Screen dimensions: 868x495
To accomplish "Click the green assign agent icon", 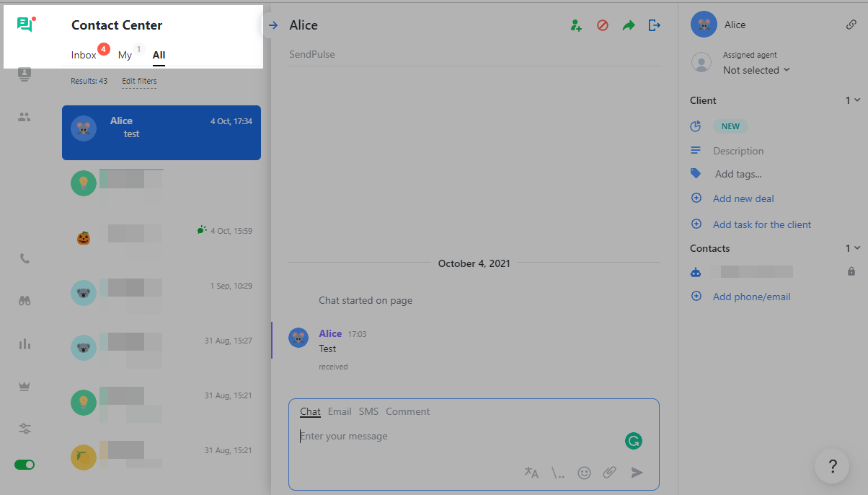I will [x=575, y=25].
